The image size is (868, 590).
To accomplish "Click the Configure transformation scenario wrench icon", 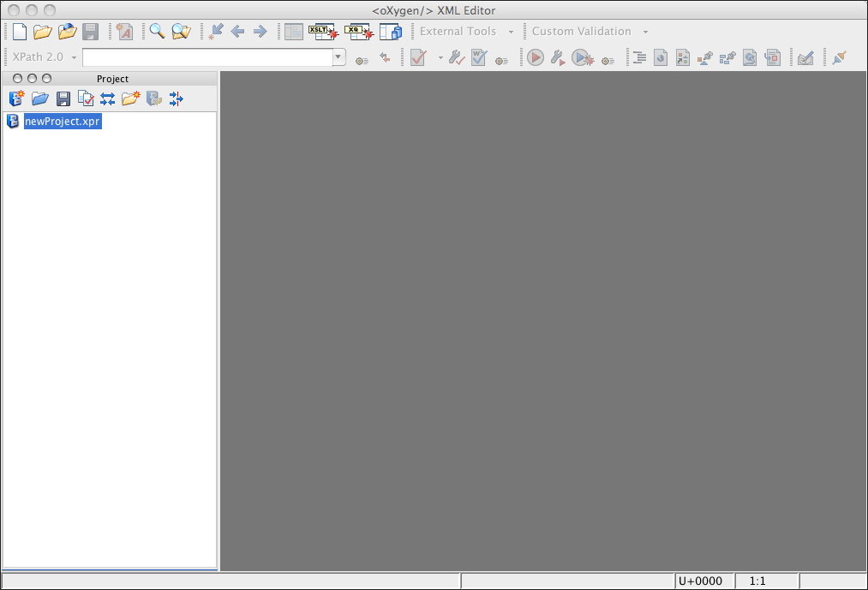I will 558,57.
